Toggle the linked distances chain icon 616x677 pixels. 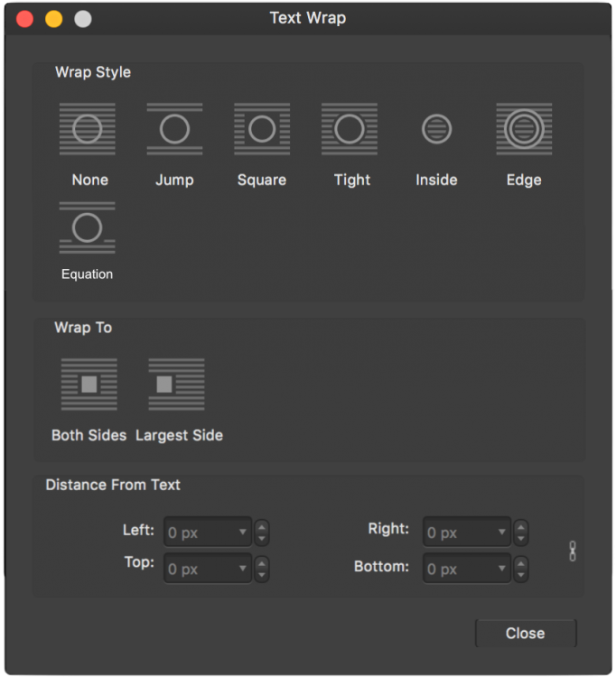pos(572,552)
